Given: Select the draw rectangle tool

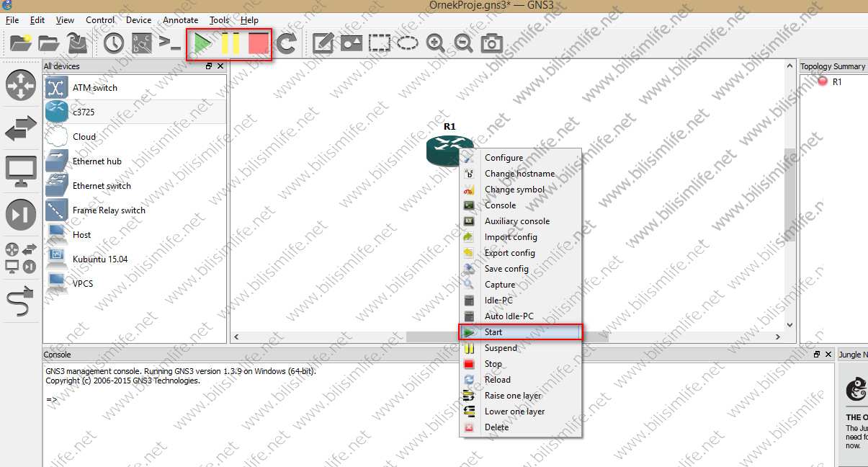Looking at the screenshot, I should [379, 43].
